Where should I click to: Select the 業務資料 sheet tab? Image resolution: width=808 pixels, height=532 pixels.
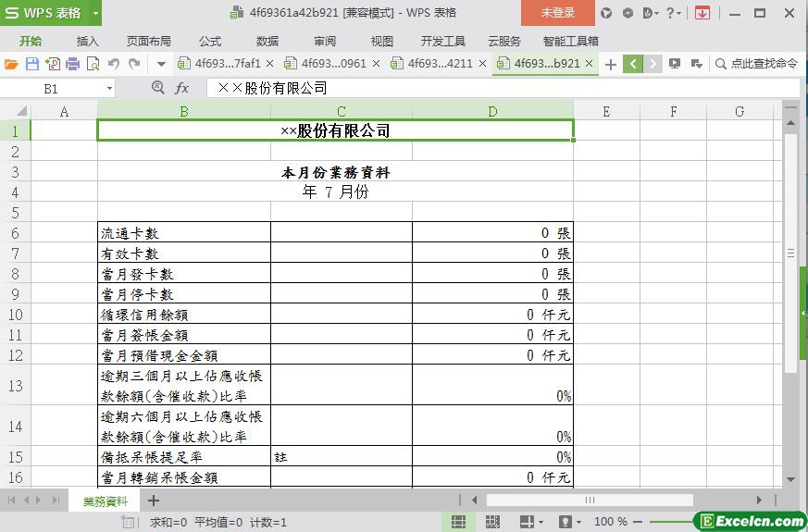pos(106,501)
